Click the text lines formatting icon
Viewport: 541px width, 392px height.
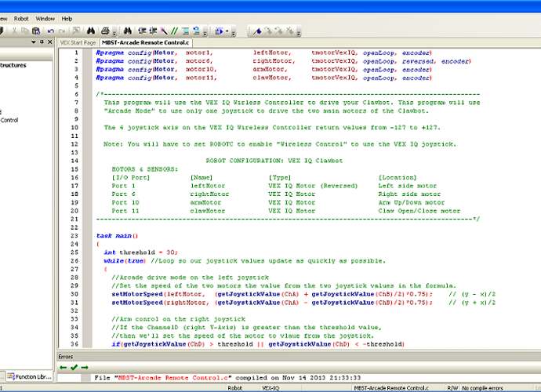pos(186,31)
